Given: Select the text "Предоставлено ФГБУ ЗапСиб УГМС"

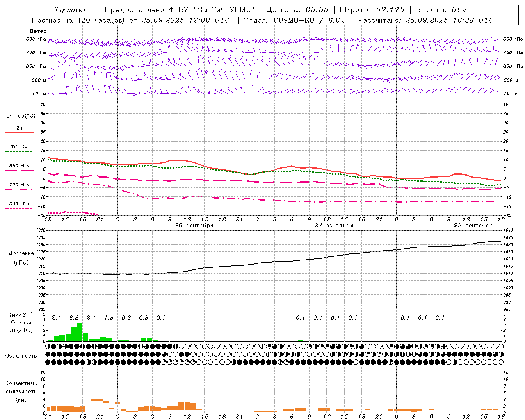Looking at the screenshot, I should [180, 10].
